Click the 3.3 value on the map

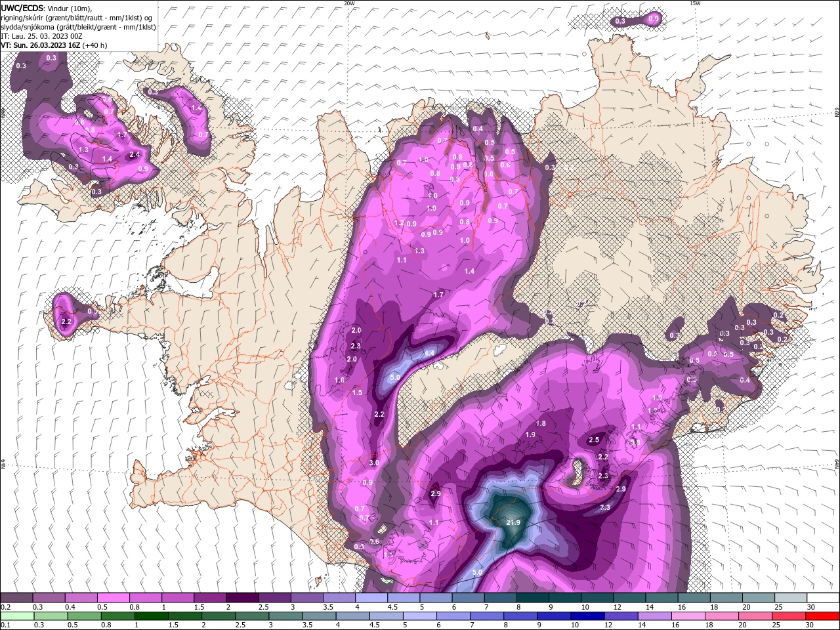pyautogui.click(x=604, y=507)
